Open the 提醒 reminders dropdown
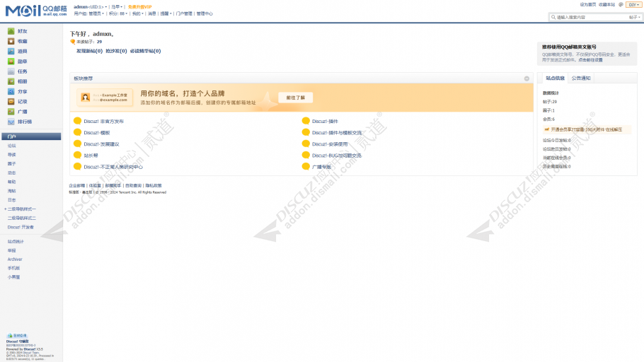The width and height of the screenshot is (644, 362). point(166,13)
